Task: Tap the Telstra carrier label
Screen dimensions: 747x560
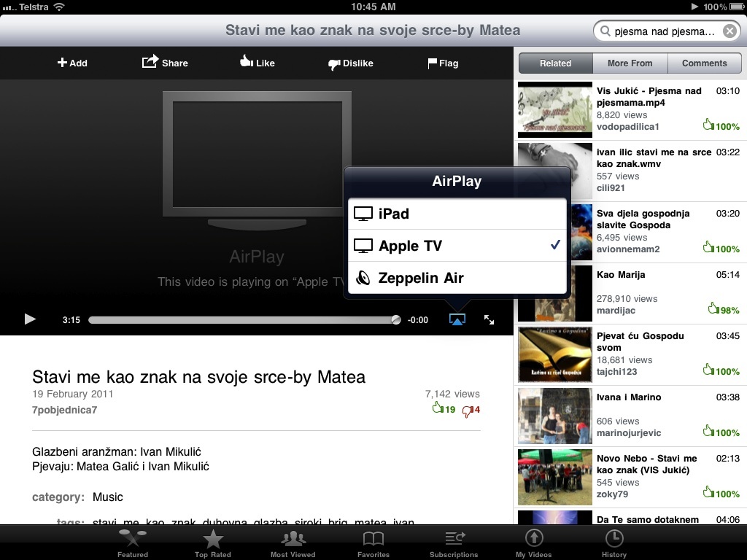Action: coord(34,7)
